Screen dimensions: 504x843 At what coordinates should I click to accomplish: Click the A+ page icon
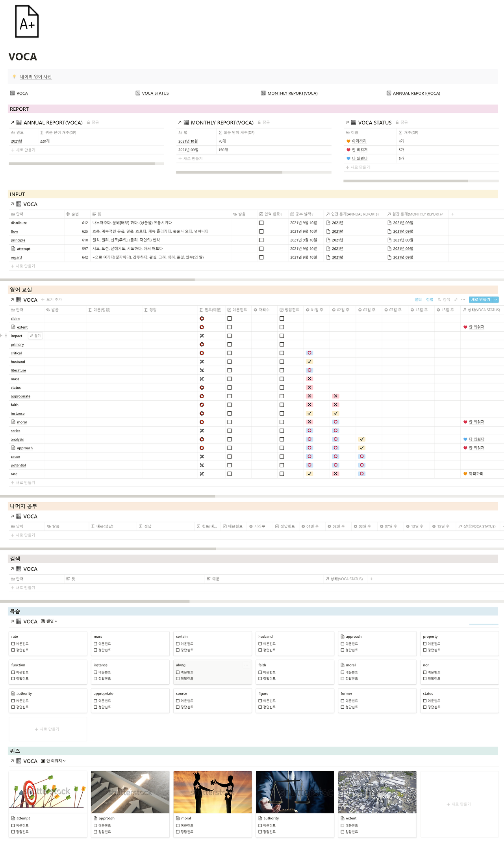[27, 22]
